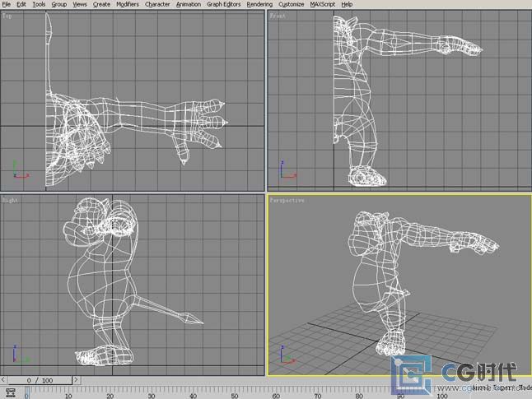Open the Tools menu
Screen dimensions: 532x399
[39, 4]
